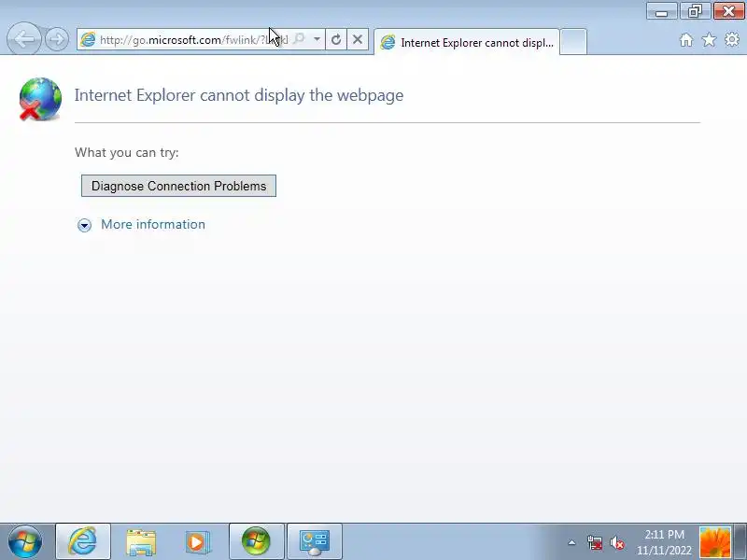Click the network status tray icon

click(x=595, y=542)
